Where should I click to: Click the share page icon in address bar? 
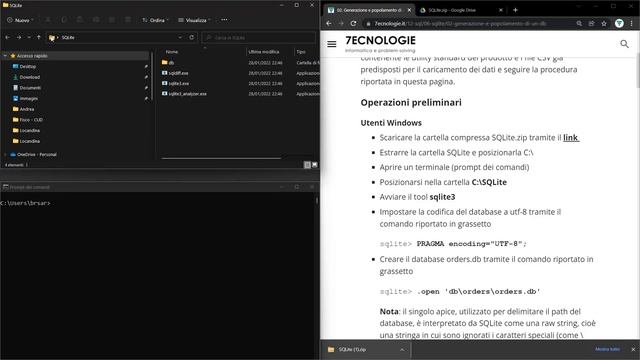pyautogui.click(x=591, y=24)
